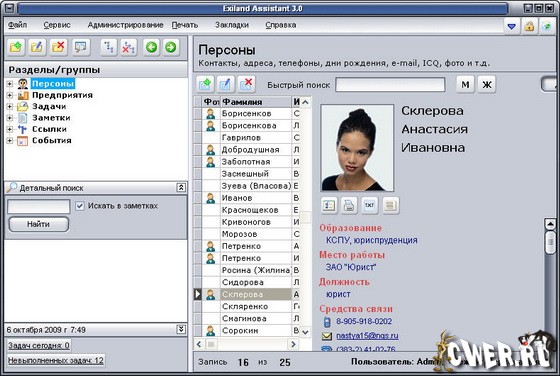The image size is (560, 376).
Task: Toggle the Искать в заметках checkbox
Action: [80, 206]
